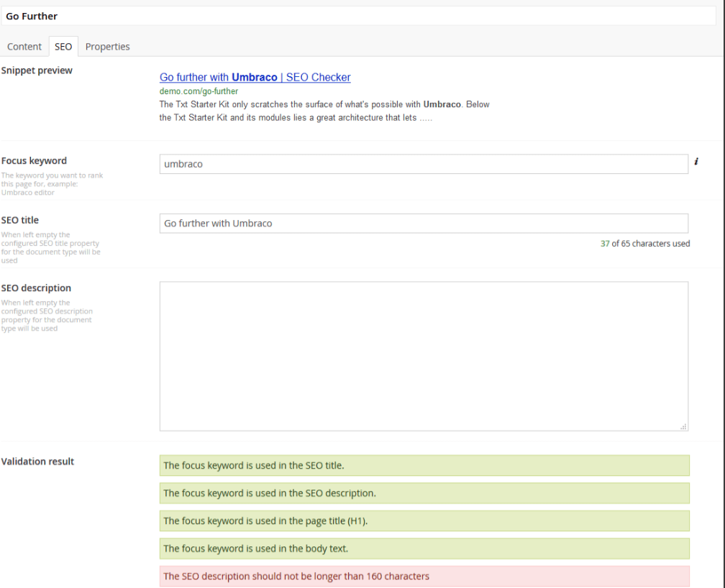725x588 pixels.
Task: Click the demo.com/go-further URL text
Action: pyautogui.click(x=199, y=91)
